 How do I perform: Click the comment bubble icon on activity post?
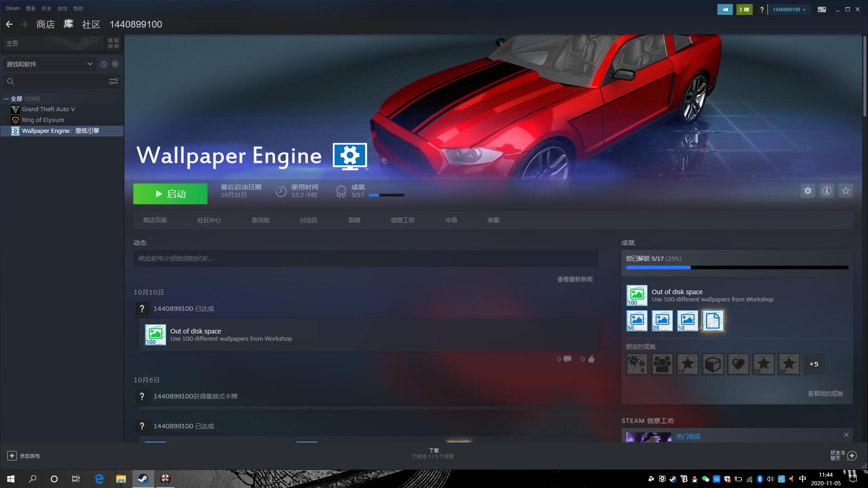(x=567, y=359)
